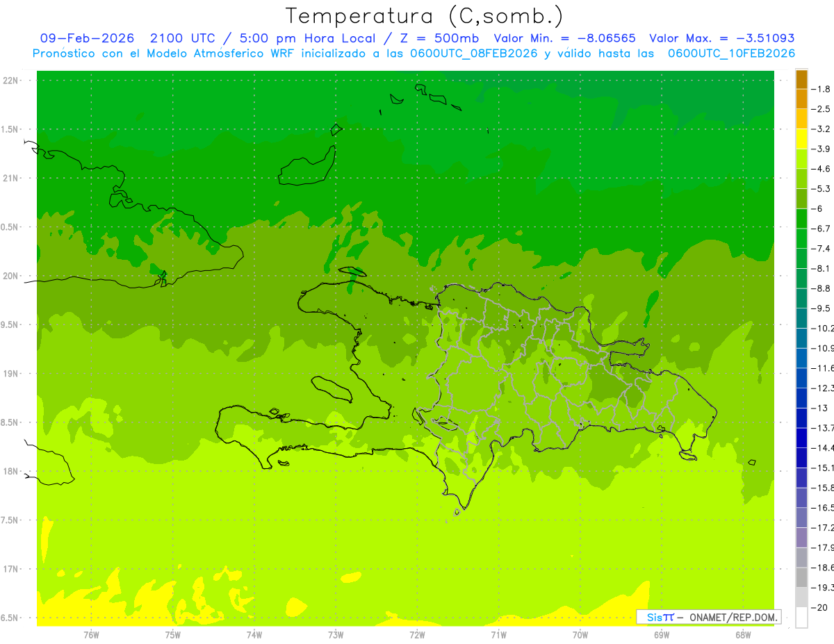The image size is (834, 644).
Task: Click the 'Valor Min. = -8.06565' text
Action: coord(564,38)
